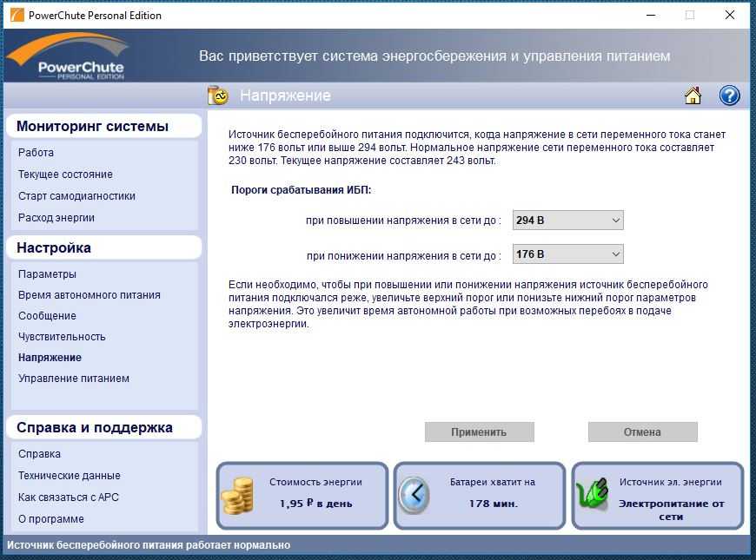Go to Текущее состояние in the sidebar

click(65, 175)
